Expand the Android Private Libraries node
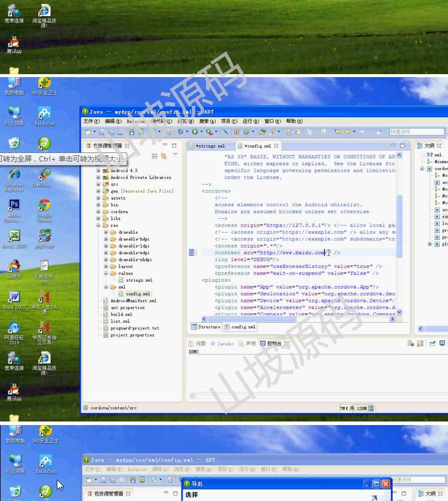Image resolution: width=448 pixels, height=501 pixels. pyautogui.click(x=99, y=178)
